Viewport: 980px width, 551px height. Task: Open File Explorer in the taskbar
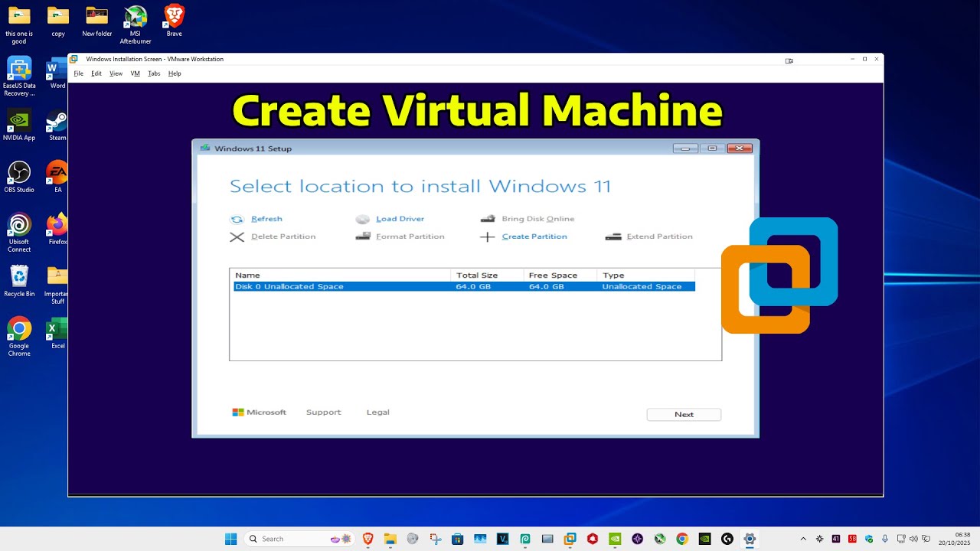(x=390, y=539)
